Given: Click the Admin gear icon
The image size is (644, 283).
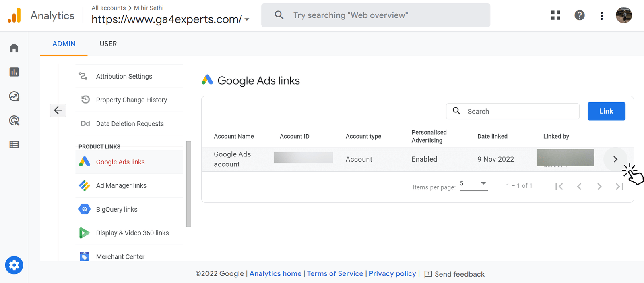Looking at the screenshot, I should tap(14, 265).
